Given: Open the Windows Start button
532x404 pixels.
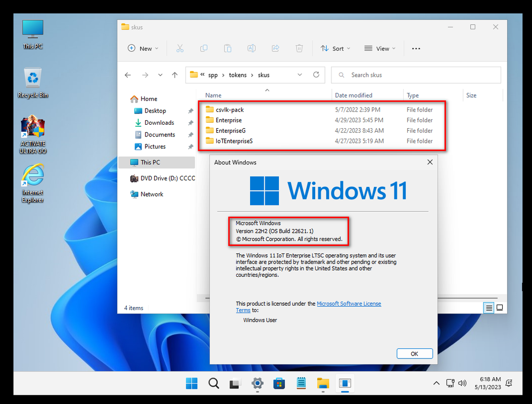Looking at the screenshot, I should coord(191,383).
